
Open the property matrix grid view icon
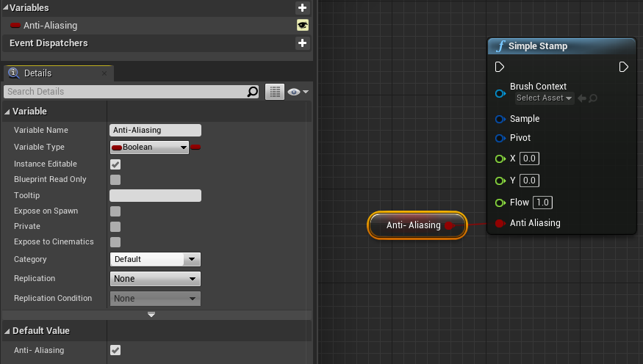275,92
